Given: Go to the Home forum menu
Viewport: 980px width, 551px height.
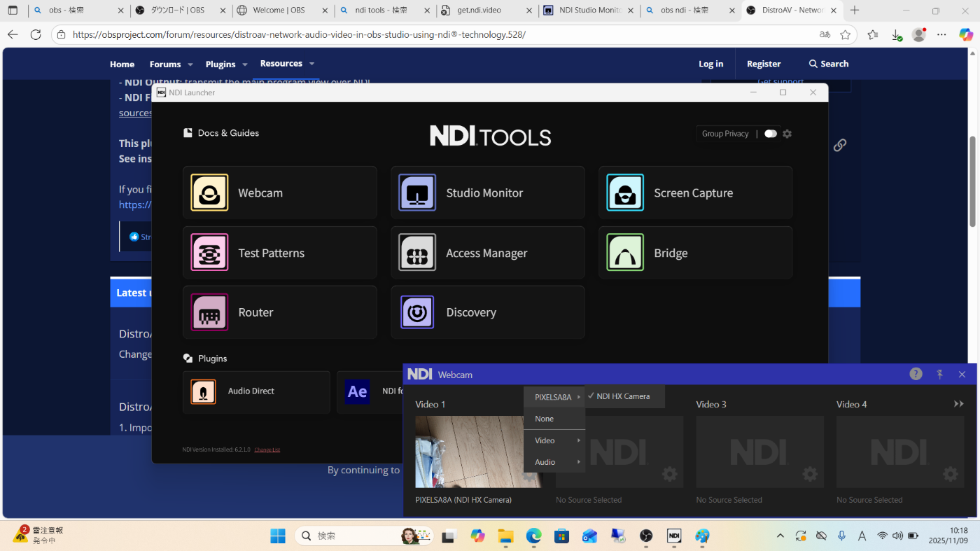Looking at the screenshot, I should click(x=122, y=64).
